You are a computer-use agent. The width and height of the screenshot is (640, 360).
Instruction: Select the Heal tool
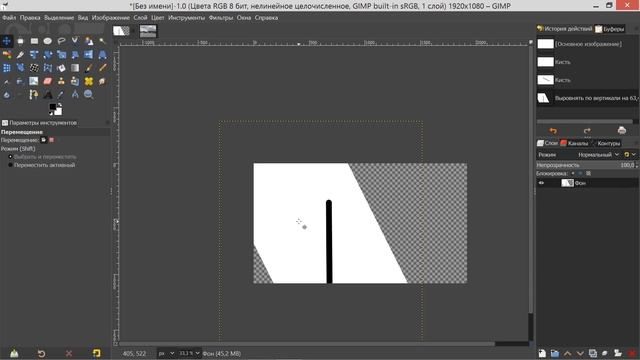(x=89, y=81)
